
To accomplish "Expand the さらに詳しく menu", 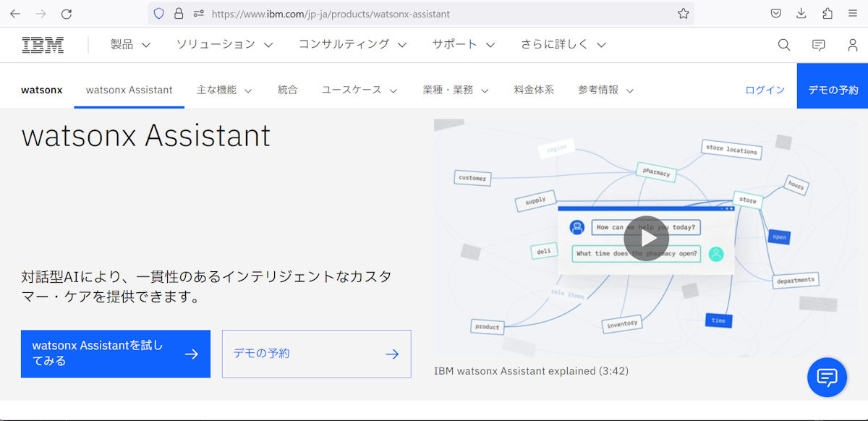I will (563, 45).
